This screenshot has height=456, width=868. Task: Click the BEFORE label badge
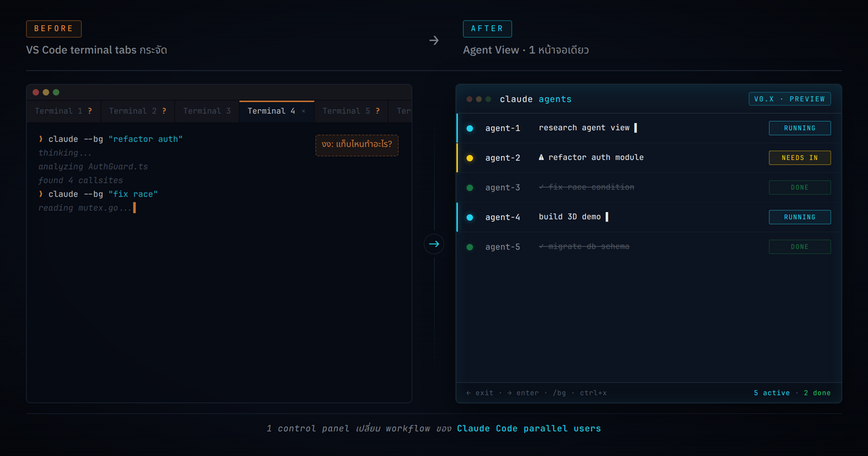[x=54, y=29]
